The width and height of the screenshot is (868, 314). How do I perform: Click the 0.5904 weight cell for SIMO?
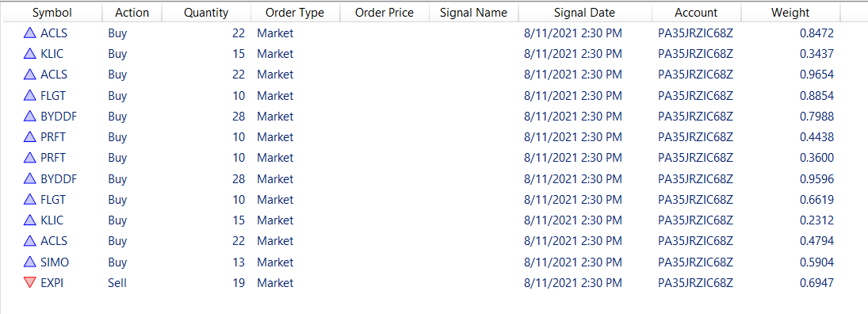pyautogui.click(x=816, y=262)
